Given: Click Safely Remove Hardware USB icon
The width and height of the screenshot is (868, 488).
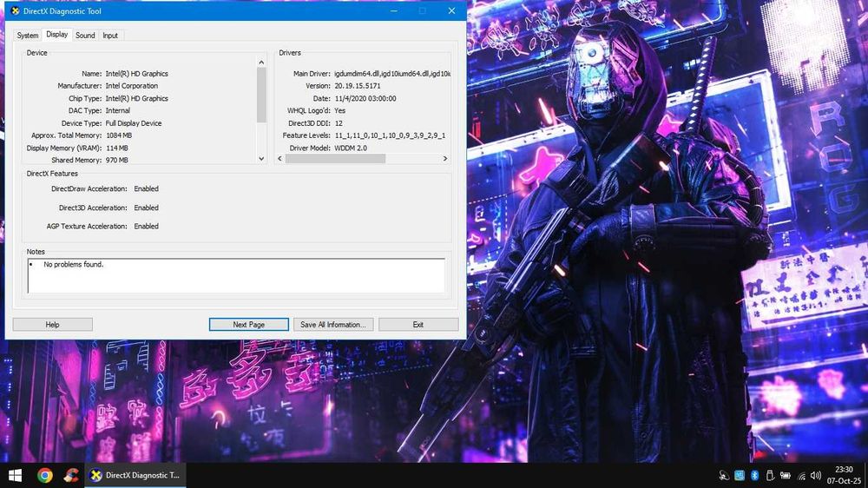Looking at the screenshot, I should [x=769, y=475].
